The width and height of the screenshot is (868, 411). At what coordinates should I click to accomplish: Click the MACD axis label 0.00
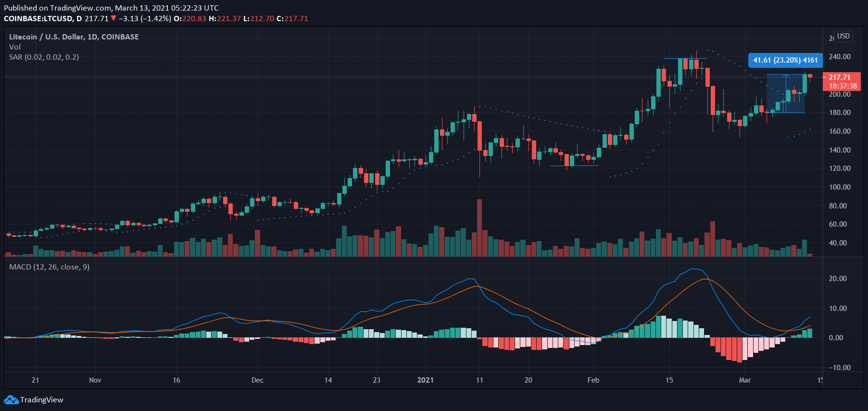point(836,338)
